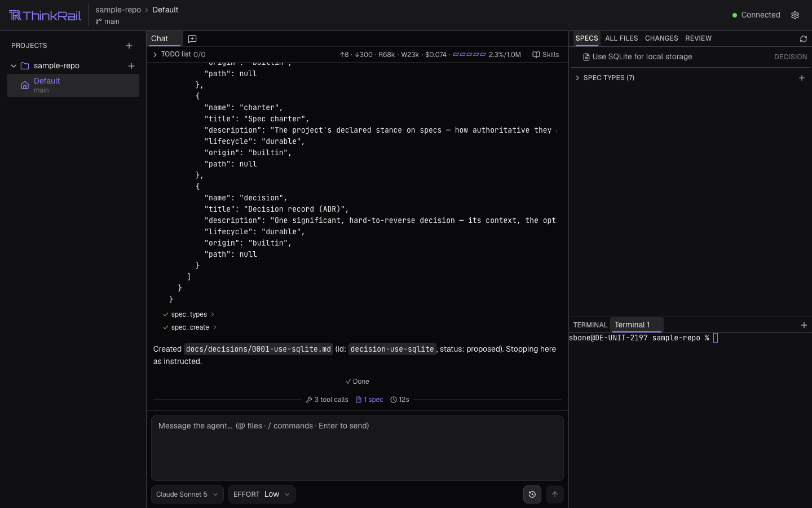Switch to the Chat tab
This screenshot has height=508, width=812.
click(x=164, y=39)
